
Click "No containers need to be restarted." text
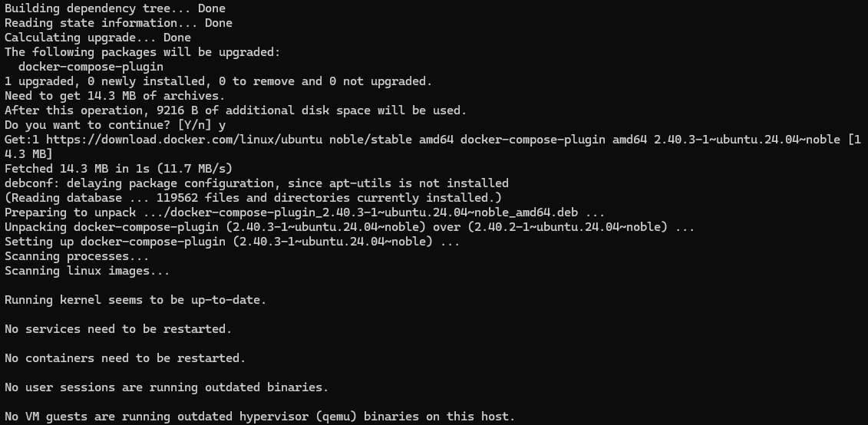coord(125,358)
